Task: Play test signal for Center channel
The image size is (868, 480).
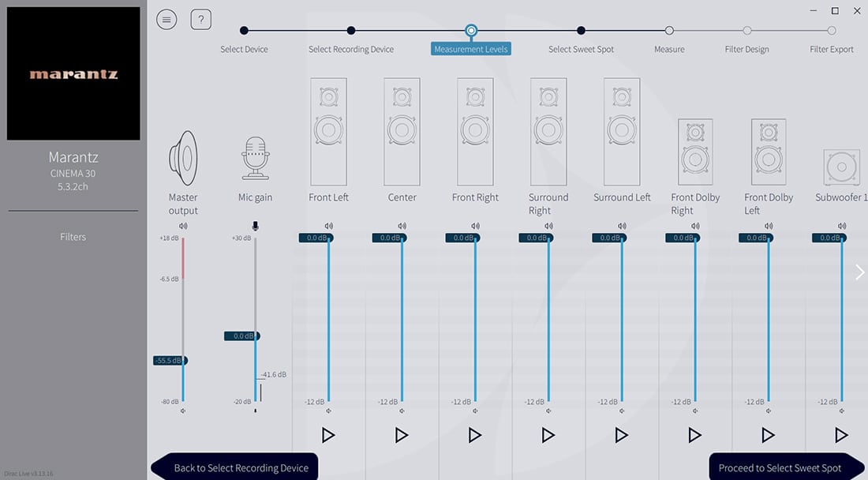Action: coord(402,435)
